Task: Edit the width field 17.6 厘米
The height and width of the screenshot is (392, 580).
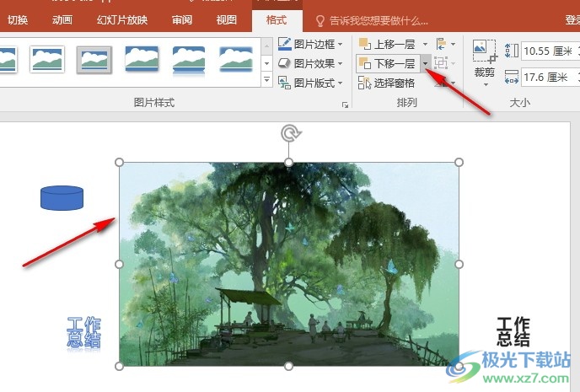Action: tap(550, 78)
